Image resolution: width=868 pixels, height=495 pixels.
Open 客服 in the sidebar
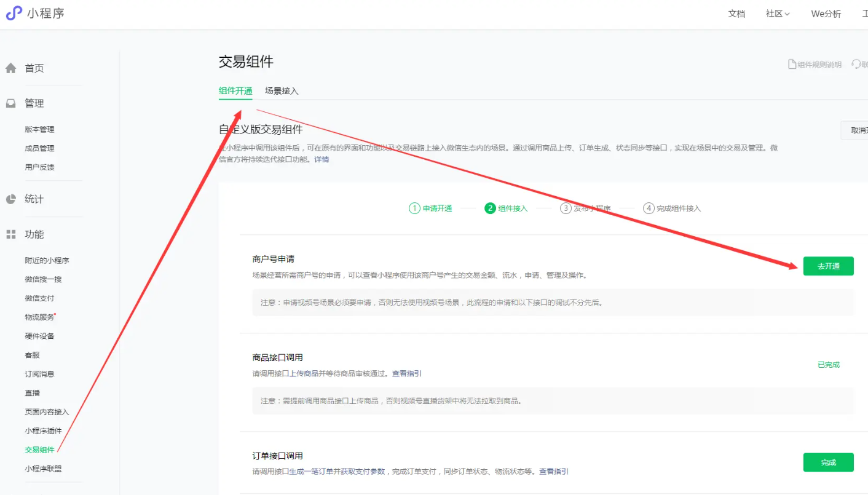(x=32, y=355)
